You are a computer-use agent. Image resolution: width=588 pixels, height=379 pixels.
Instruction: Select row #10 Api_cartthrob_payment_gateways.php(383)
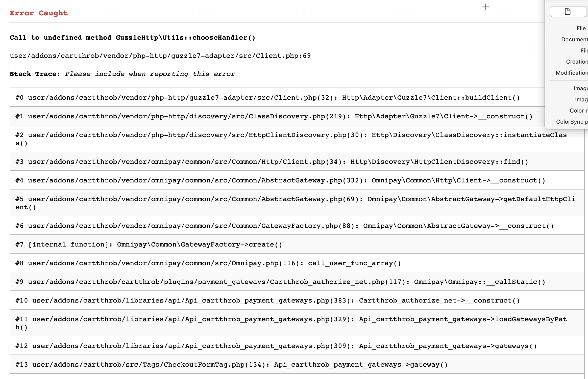[267, 301]
